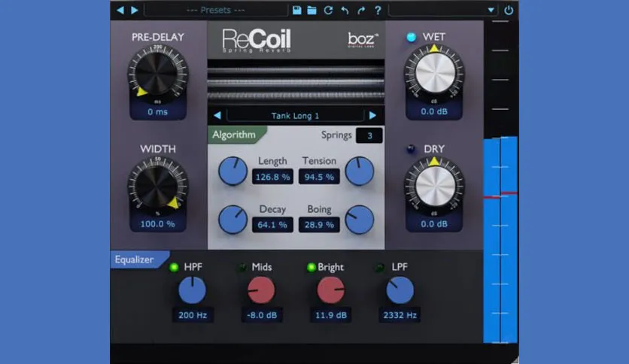Toggle the Dry signal LED button
This screenshot has width=629, height=364.
pyautogui.click(x=411, y=149)
